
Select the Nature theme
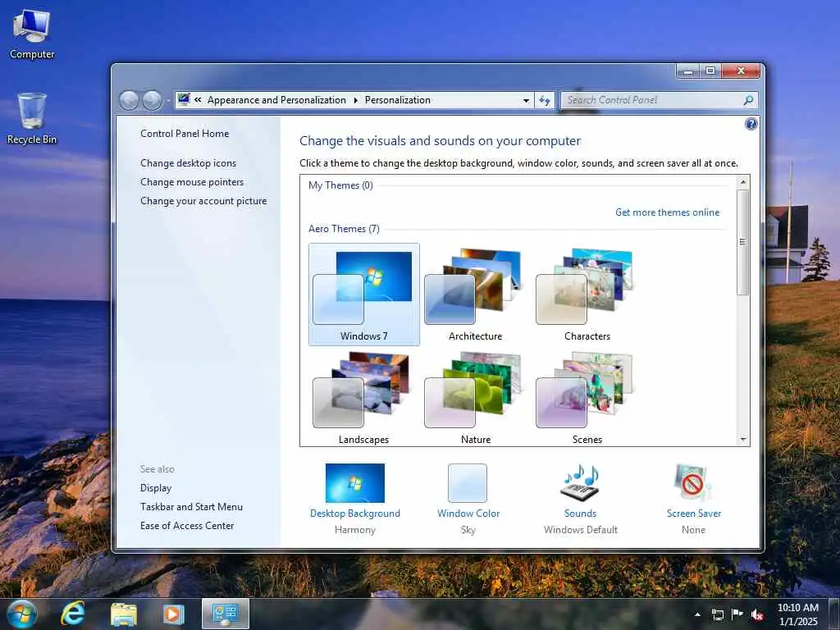pos(475,398)
